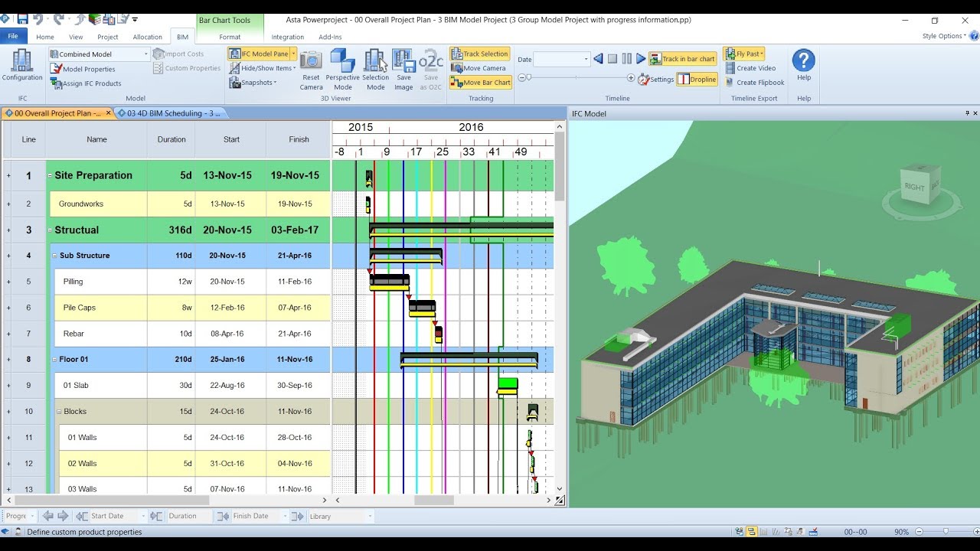Click the Duration column header
The height and width of the screenshot is (551, 980).
click(171, 139)
